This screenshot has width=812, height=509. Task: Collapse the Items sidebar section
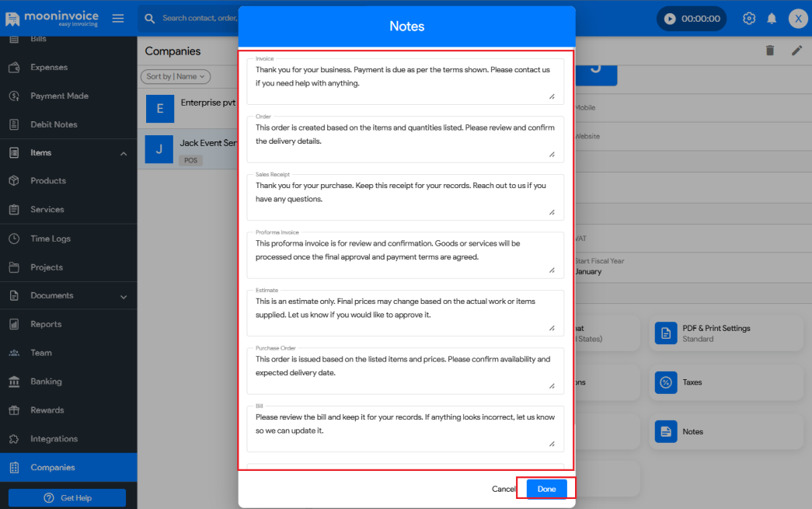124,153
